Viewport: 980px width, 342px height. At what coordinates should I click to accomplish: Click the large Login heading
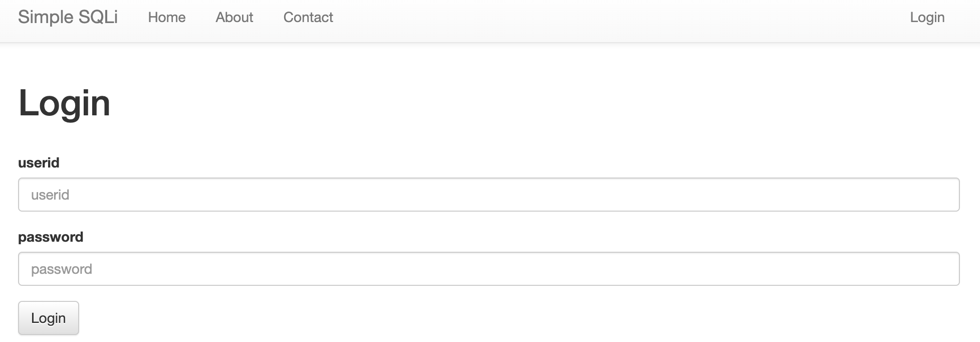(x=64, y=103)
